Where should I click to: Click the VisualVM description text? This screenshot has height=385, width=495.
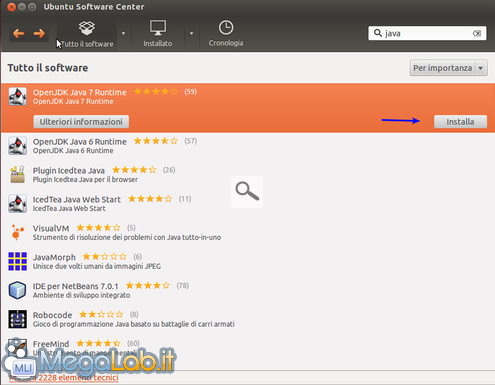click(127, 237)
